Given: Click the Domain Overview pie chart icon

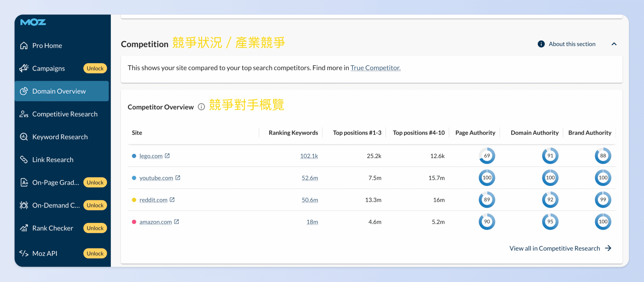Looking at the screenshot, I should [24, 91].
